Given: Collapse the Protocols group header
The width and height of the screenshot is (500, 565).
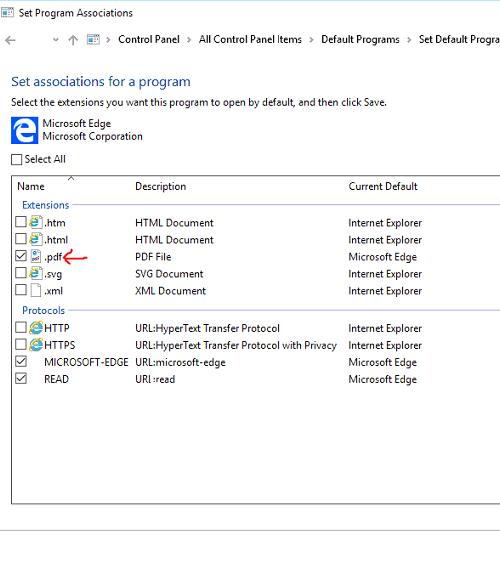Looking at the screenshot, I should (43, 310).
